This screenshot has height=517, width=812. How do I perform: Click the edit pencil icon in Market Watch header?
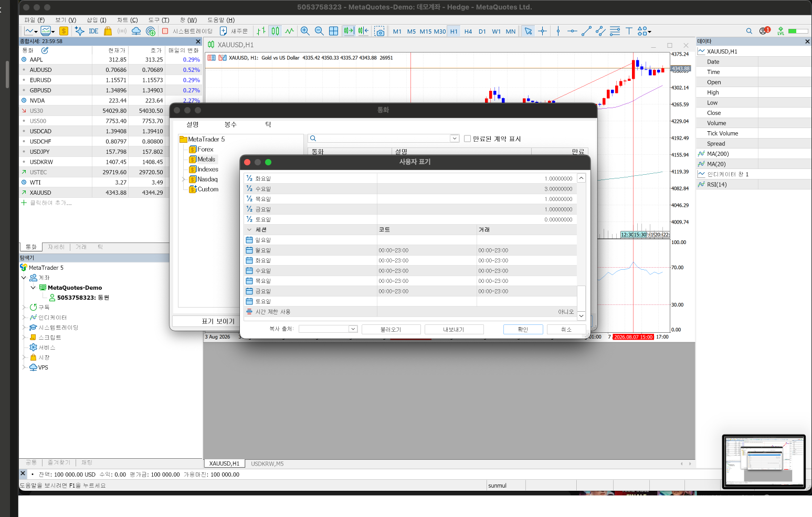pos(45,50)
